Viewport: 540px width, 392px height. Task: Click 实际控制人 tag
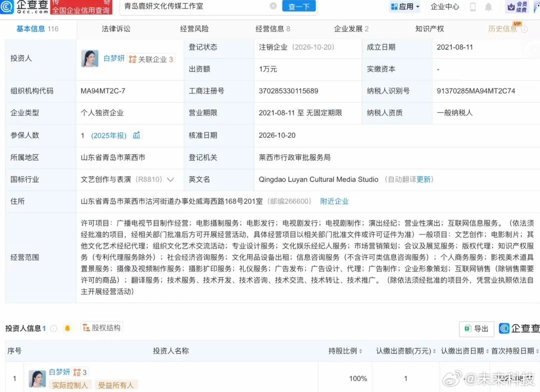point(70,385)
